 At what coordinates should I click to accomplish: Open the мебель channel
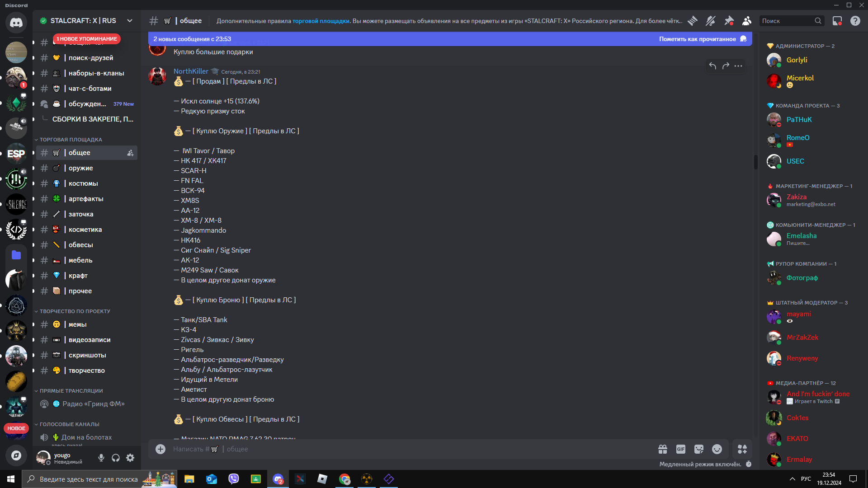(87, 260)
